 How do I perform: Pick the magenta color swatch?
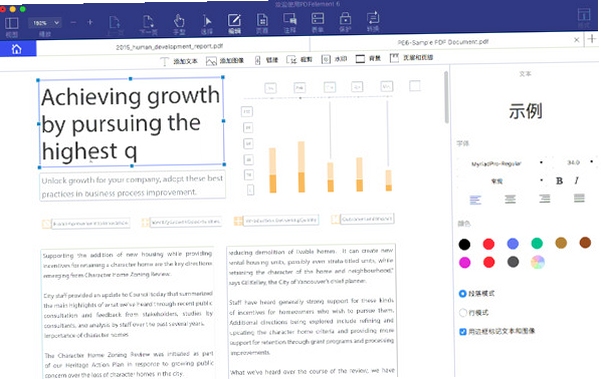point(465,263)
